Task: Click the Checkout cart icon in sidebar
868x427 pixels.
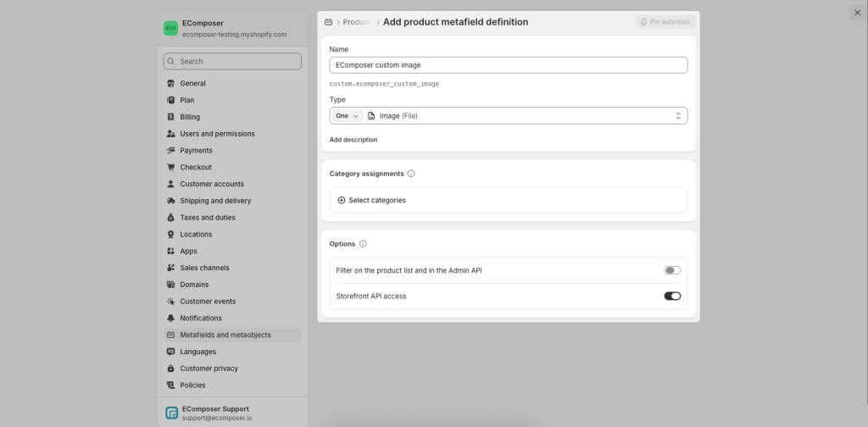Action: pos(171,168)
